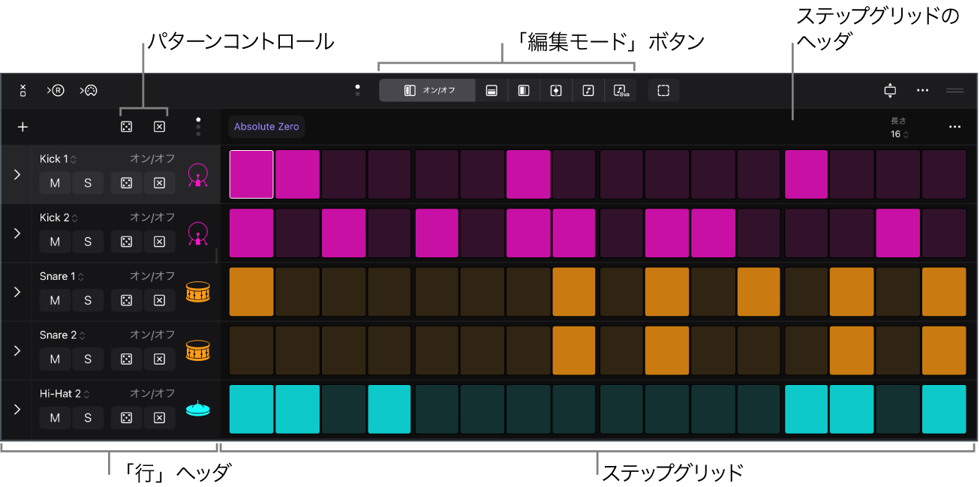Turn on the second step of Snare 1
Screen dimensions: 980x487
click(x=298, y=292)
